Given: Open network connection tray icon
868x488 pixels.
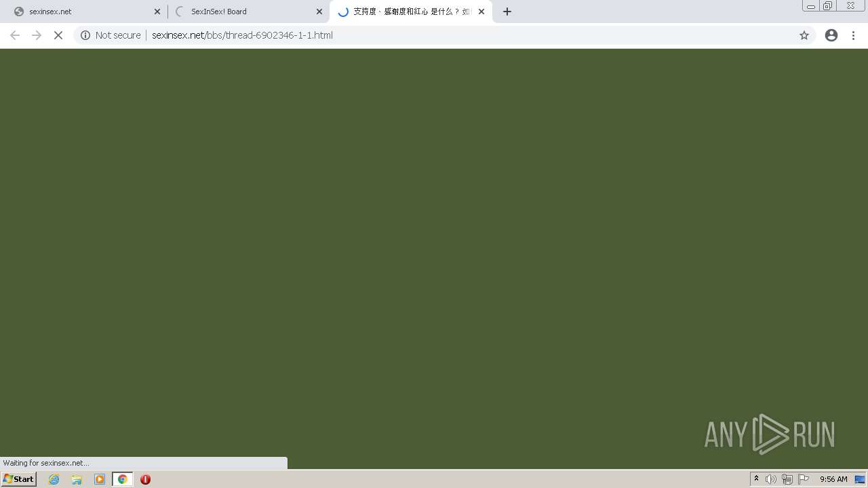Looking at the screenshot, I should click(x=787, y=479).
